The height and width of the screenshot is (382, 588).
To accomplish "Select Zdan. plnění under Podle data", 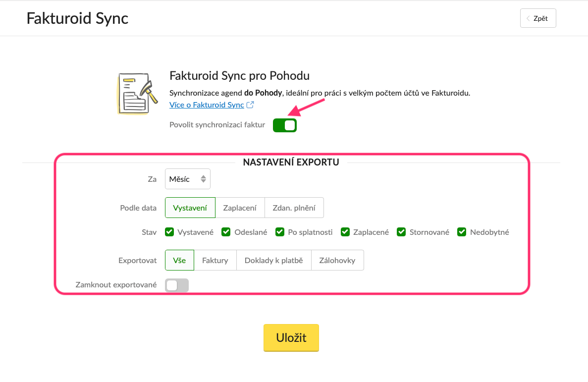I will pyautogui.click(x=294, y=208).
